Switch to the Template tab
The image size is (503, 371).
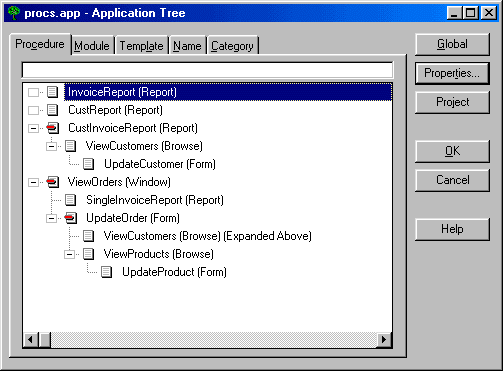[142, 46]
